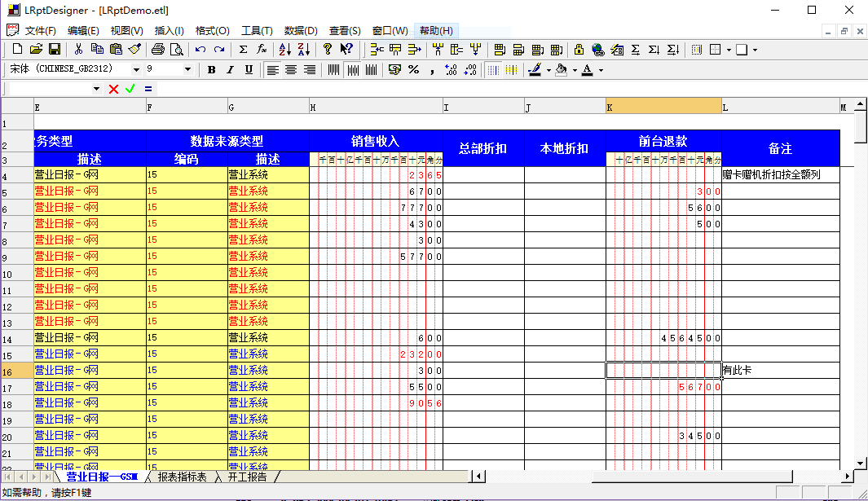Copy selection using the copy icon
This screenshot has width=868, height=501.
98,49
